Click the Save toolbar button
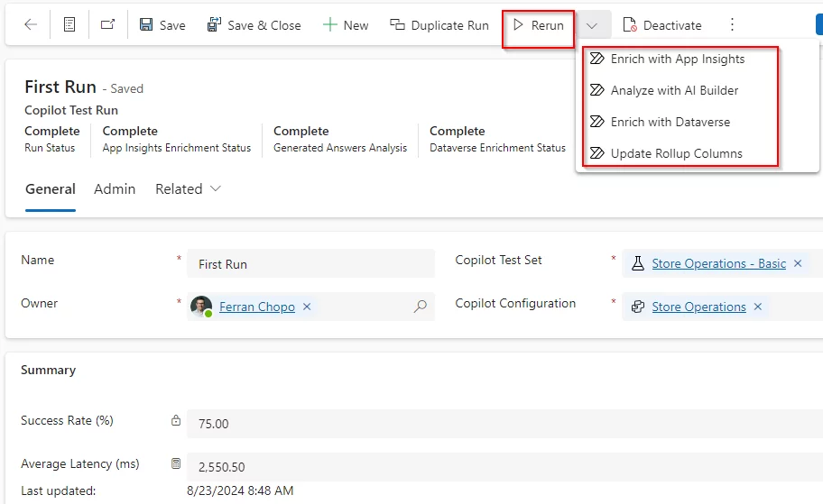The height and width of the screenshot is (504, 823). (162, 25)
